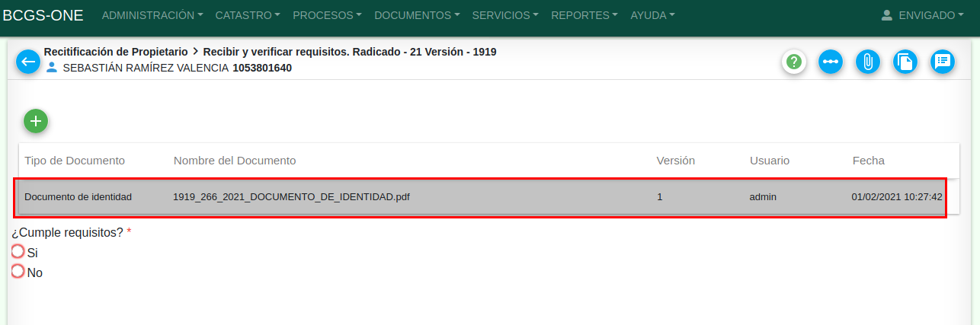Expand the AYUDA dropdown menu
This screenshot has width=980, height=325.
click(652, 15)
